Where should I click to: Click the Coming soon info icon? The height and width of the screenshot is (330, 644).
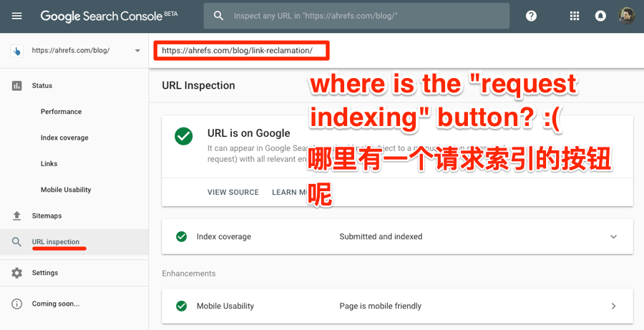pyautogui.click(x=17, y=304)
